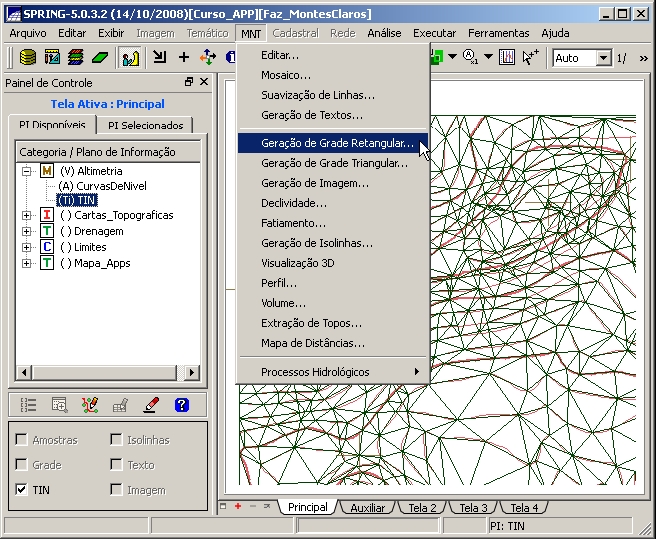Open the blue question mark help
The height and width of the screenshot is (539, 656).
181,405
